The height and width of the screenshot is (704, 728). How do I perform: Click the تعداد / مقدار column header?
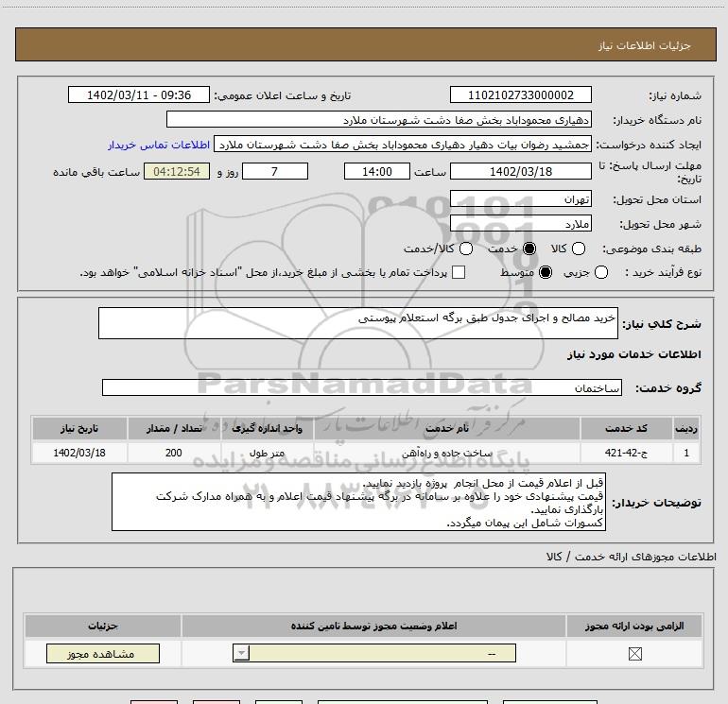(174, 428)
